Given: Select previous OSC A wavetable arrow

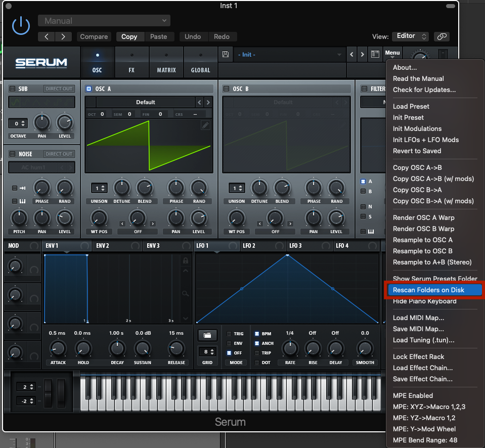Looking at the screenshot, I should pyautogui.click(x=199, y=102).
